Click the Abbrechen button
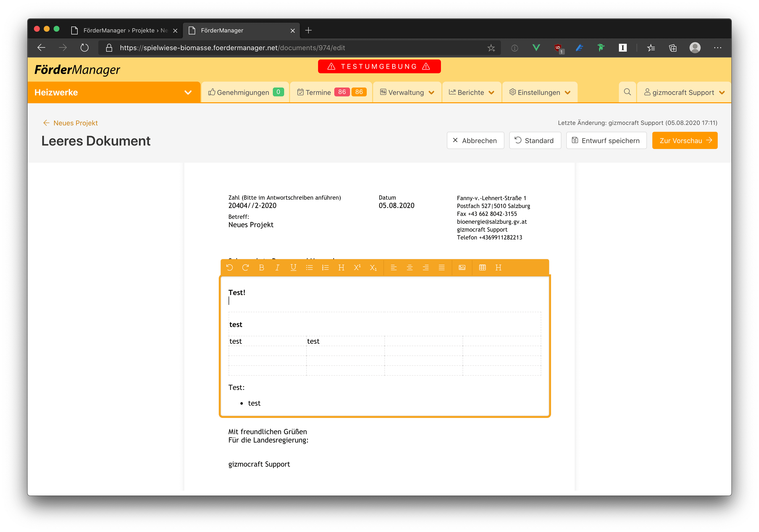The width and height of the screenshot is (759, 532). (x=475, y=141)
